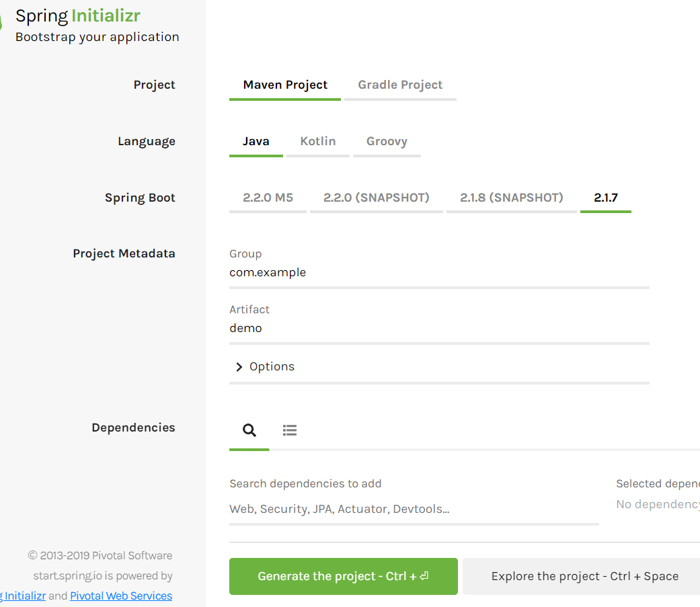Select Spring Boot 2.1.8 (SNAPSHOT)
The width and height of the screenshot is (700, 607).
(x=511, y=198)
